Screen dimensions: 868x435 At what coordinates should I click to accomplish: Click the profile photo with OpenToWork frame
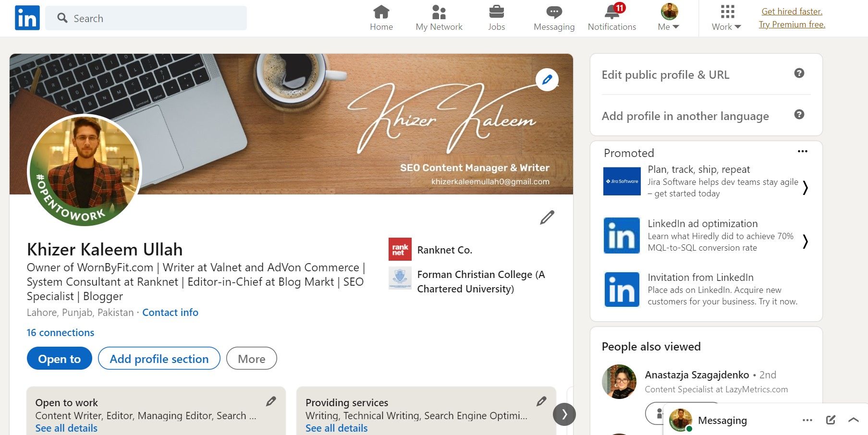click(85, 170)
